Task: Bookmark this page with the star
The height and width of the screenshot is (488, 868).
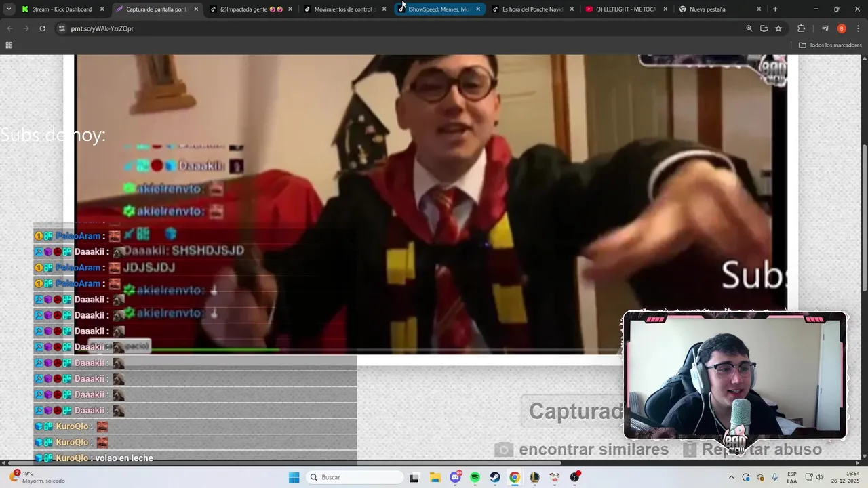Action: [778, 28]
